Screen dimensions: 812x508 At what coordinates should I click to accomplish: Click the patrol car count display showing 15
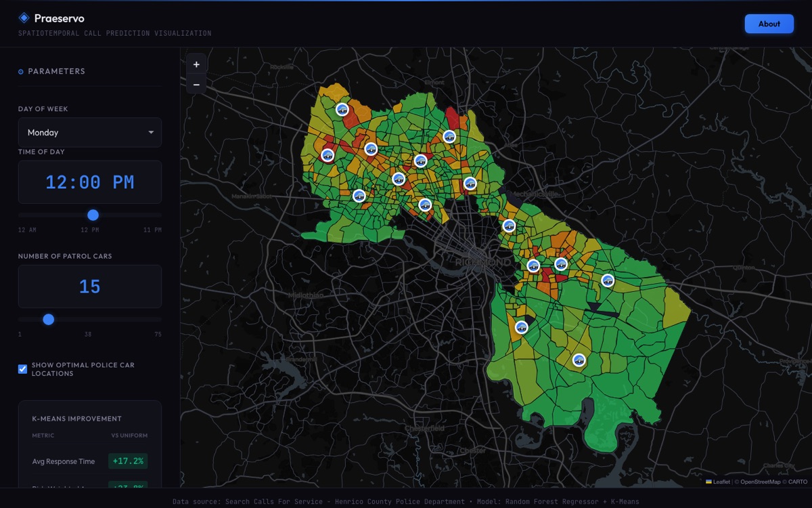90,287
